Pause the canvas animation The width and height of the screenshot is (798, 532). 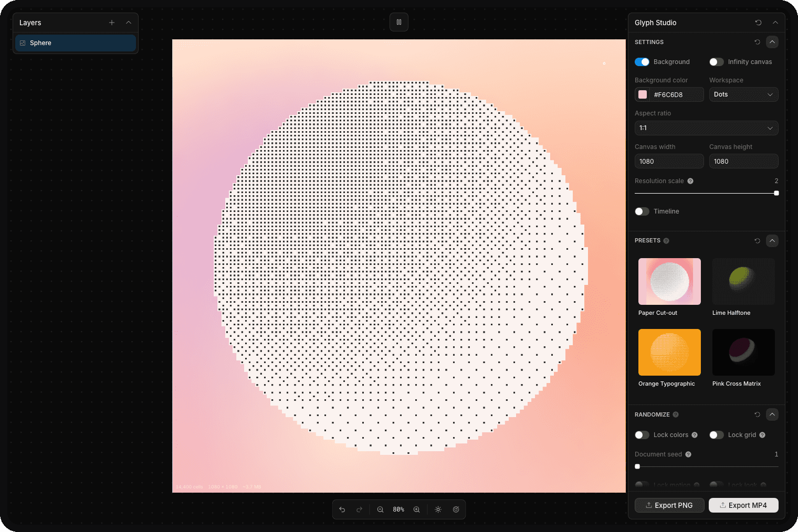point(399,22)
